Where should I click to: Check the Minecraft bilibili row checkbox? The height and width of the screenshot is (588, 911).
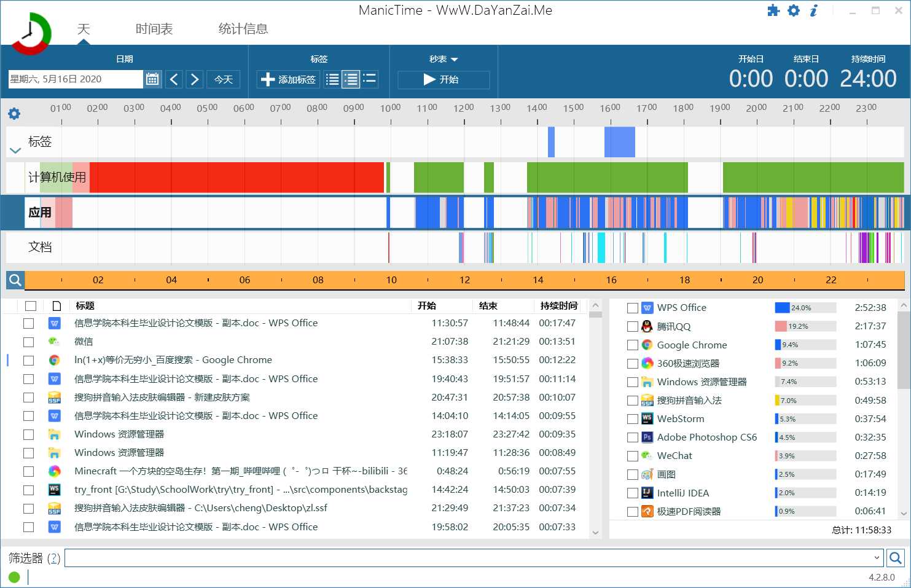[x=28, y=471]
